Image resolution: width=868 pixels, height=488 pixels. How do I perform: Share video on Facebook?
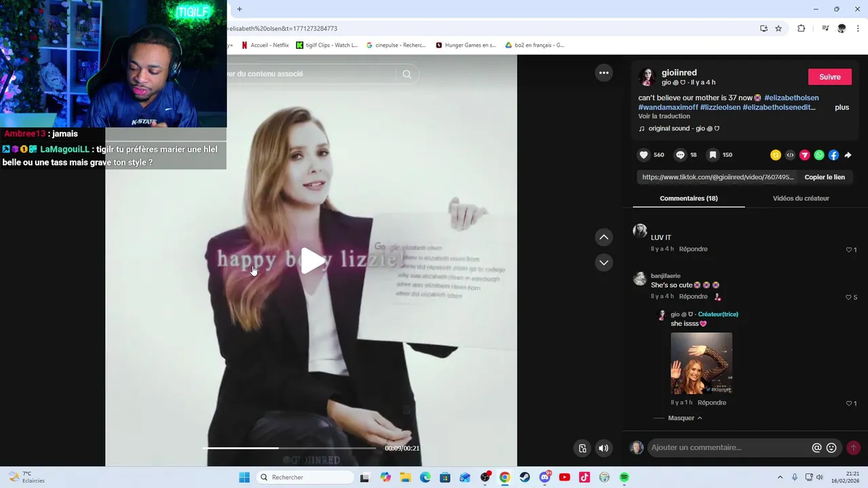(x=833, y=155)
